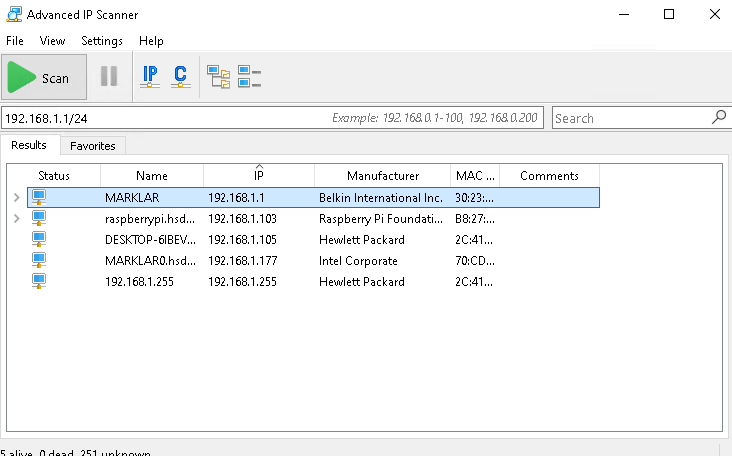Click Belkin International Inc. manufacturer cell

pos(381,198)
